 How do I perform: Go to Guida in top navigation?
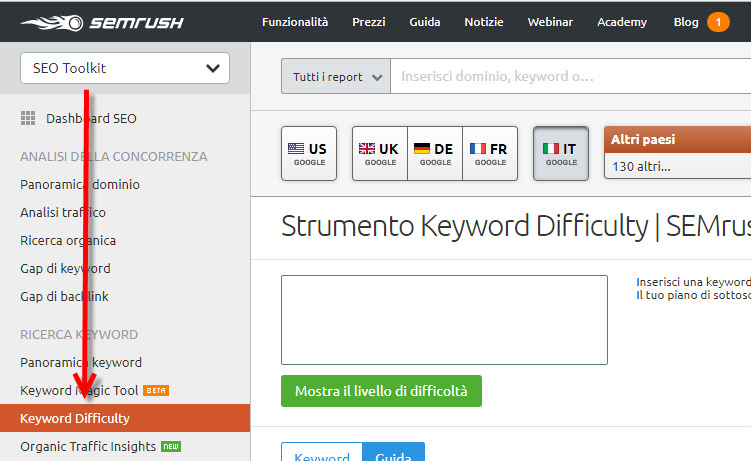(425, 22)
